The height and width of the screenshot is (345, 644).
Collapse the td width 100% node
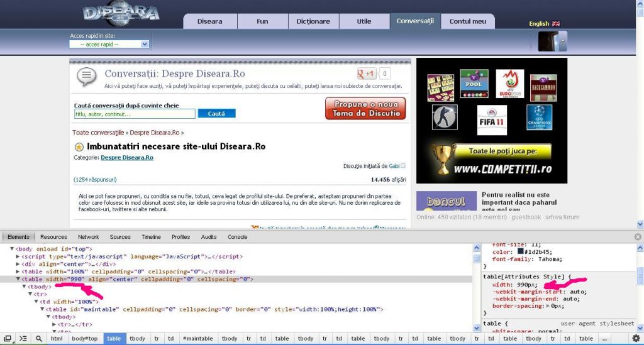click(36, 302)
